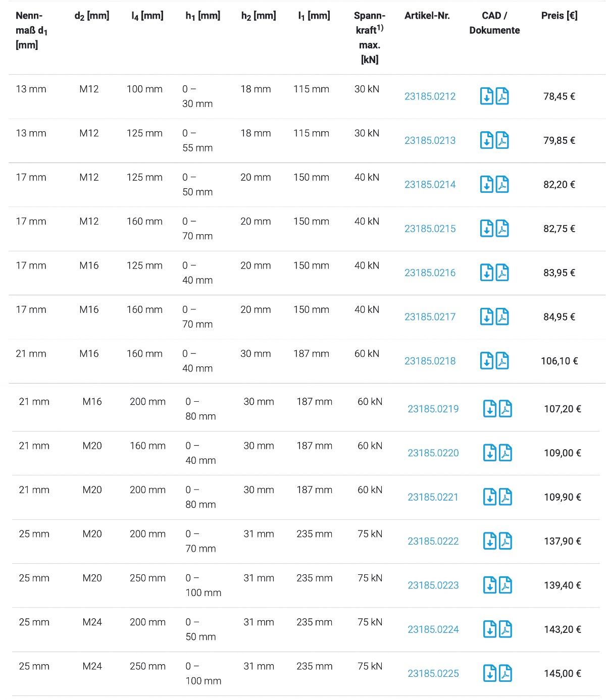Click the Artikel-Nr. column header
606x700 pixels.
coord(427,16)
